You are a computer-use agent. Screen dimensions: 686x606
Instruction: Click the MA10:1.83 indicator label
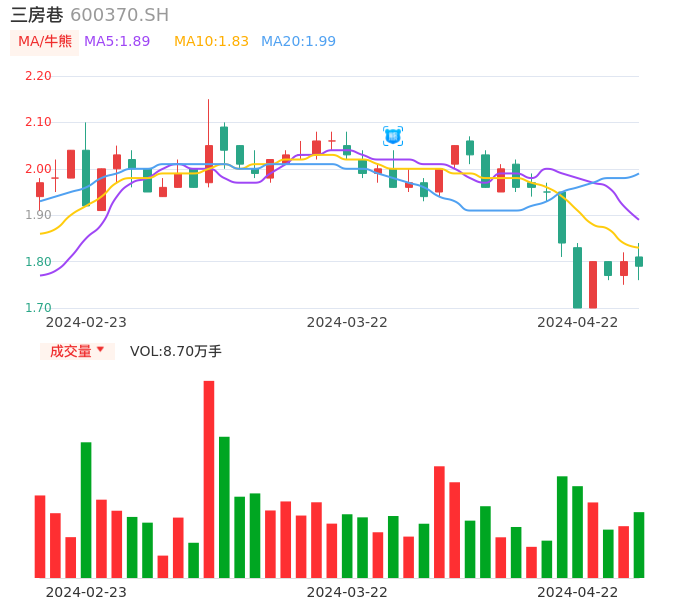211,42
